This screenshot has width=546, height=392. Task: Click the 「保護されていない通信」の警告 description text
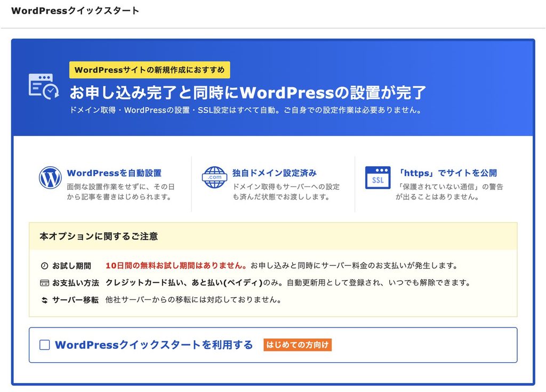449,192
